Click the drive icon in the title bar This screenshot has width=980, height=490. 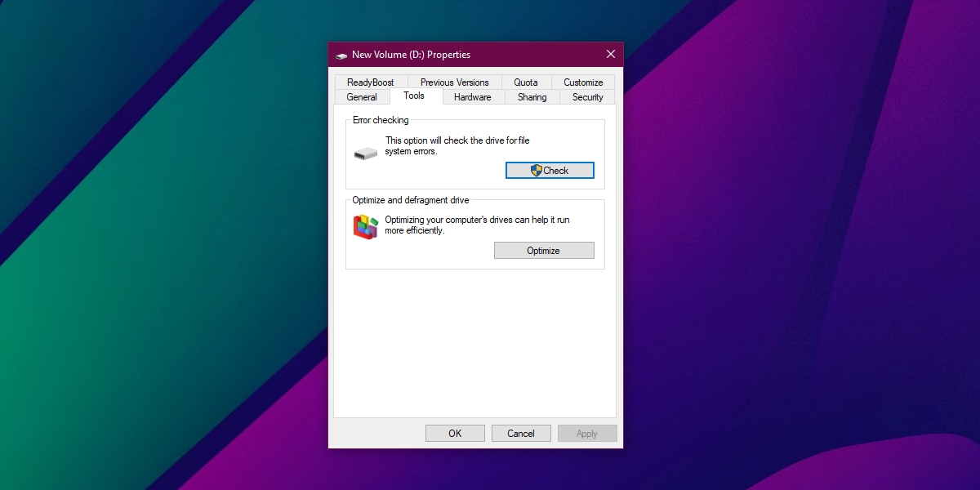[341, 56]
